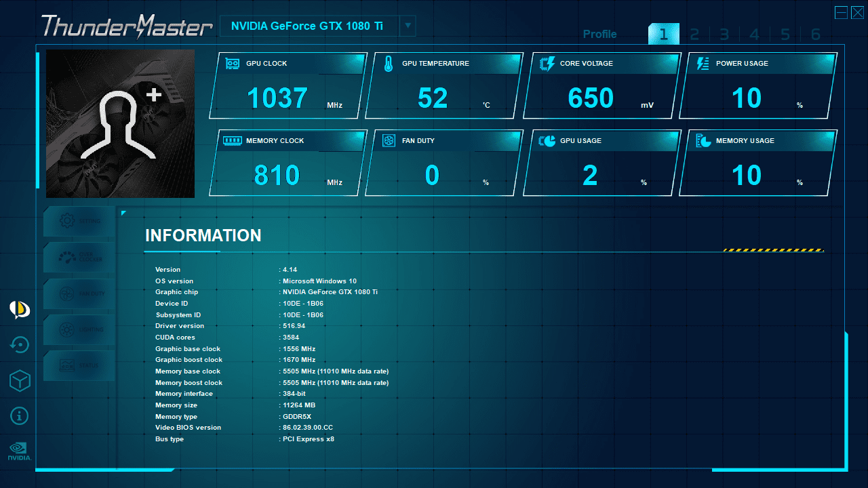Click the Memory Clock reading 810
Image resolution: width=868 pixels, height=488 pixels.
[277, 176]
